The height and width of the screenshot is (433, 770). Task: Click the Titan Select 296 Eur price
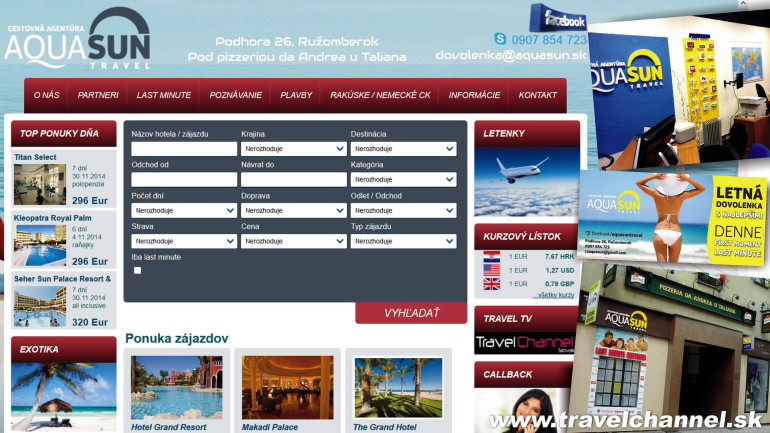[x=90, y=200]
